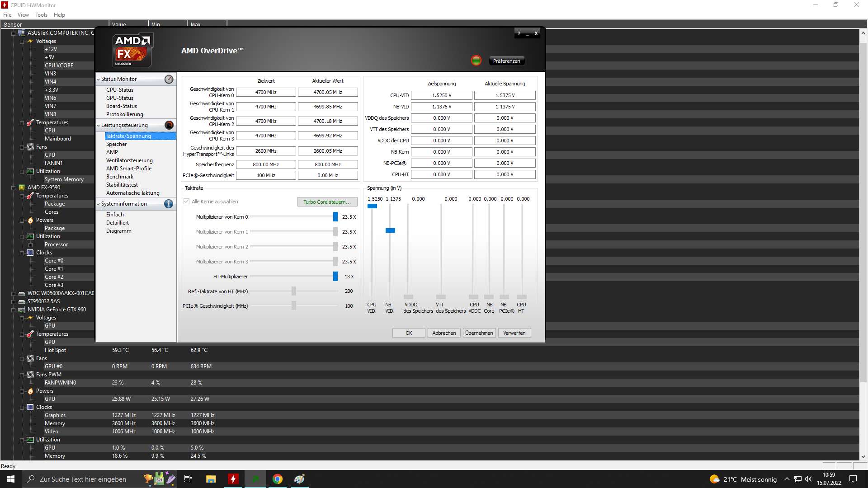Open File Explorer from the taskbar
The height and width of the screenshot is (488, 868).
(211, 479)
